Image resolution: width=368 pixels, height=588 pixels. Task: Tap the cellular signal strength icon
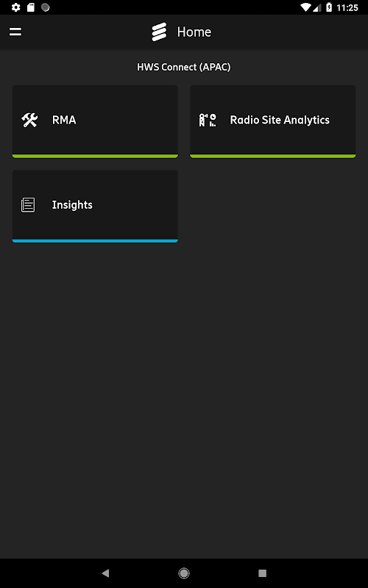tap(318, 7)
